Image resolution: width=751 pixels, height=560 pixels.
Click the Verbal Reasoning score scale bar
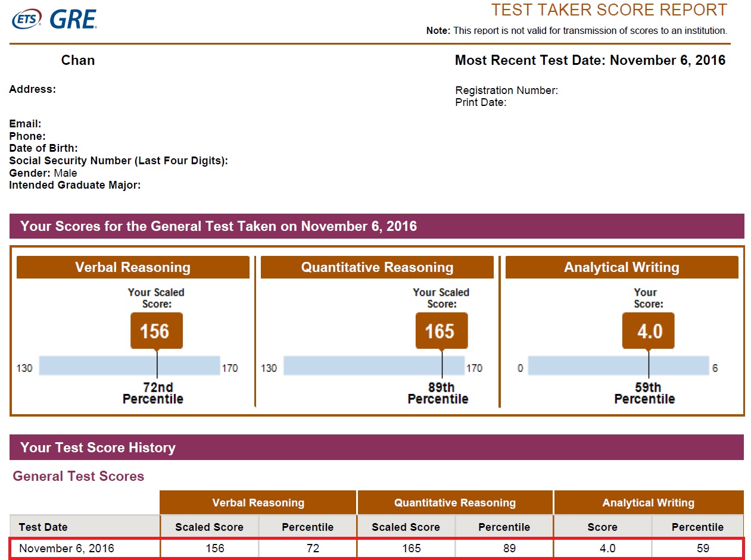click(129, 365)
